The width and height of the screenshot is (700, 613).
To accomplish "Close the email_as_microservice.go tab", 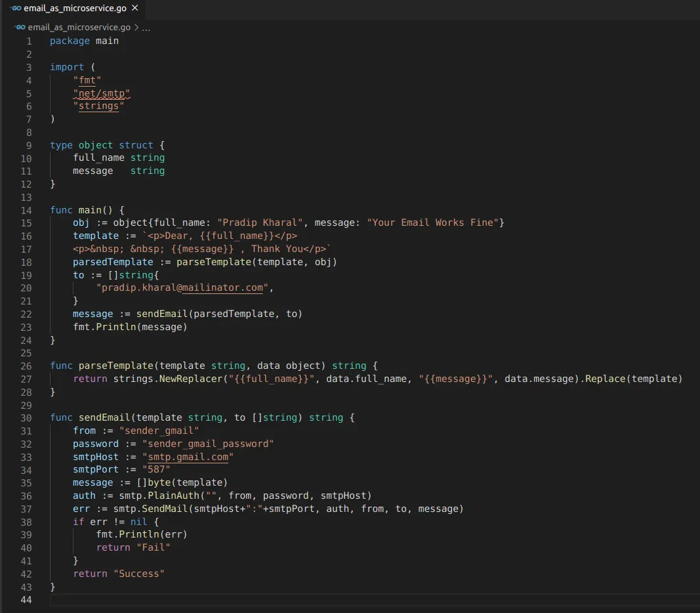I will (x=135, y=8).
